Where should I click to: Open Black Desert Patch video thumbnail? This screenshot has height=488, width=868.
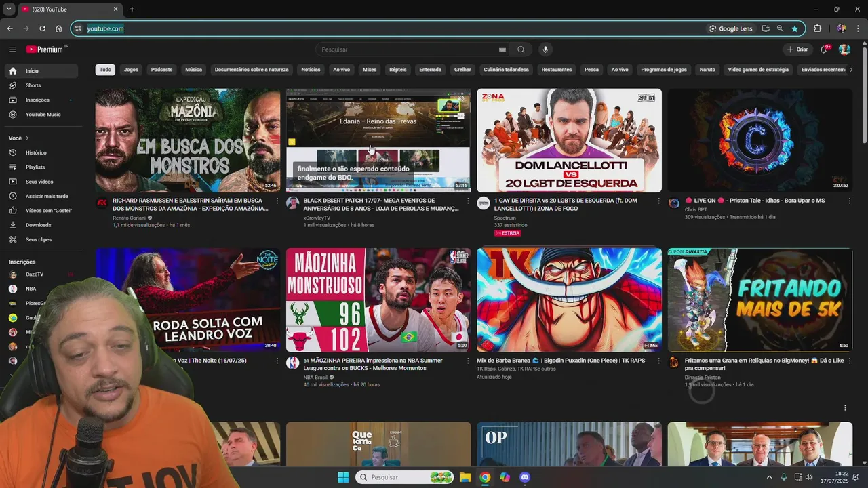point(378,140)
